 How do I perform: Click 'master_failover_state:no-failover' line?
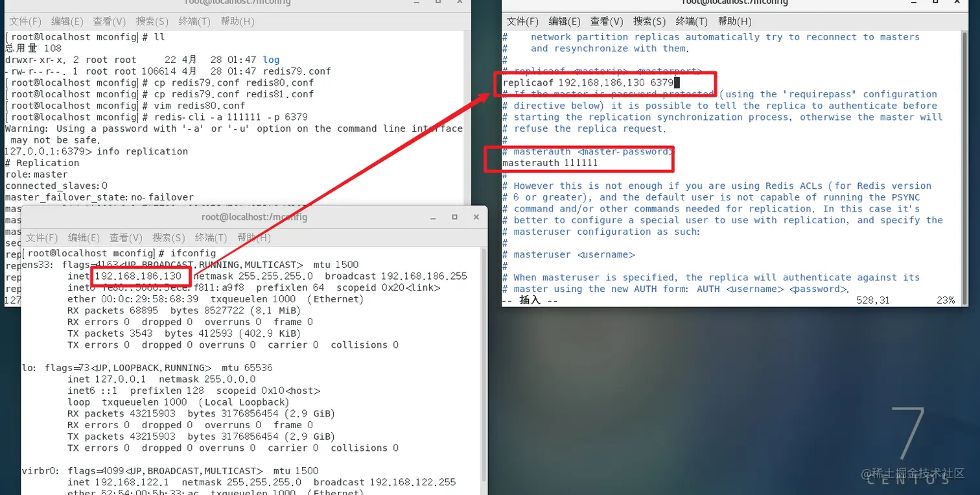point(99,197)
